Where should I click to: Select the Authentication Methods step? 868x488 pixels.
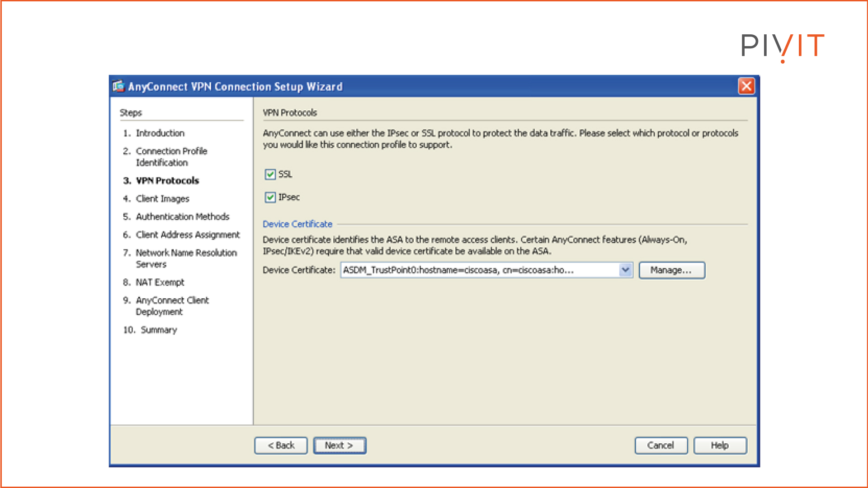tap(183, 216)
